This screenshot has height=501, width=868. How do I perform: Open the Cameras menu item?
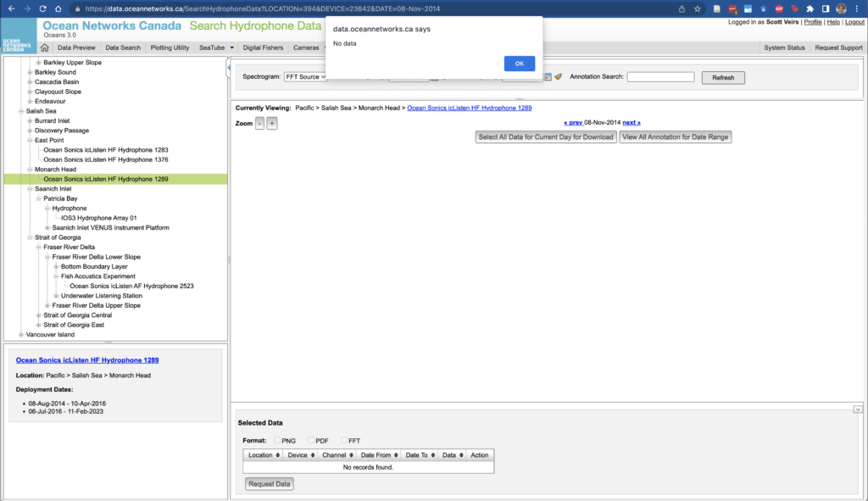click(x=306, y=47)
